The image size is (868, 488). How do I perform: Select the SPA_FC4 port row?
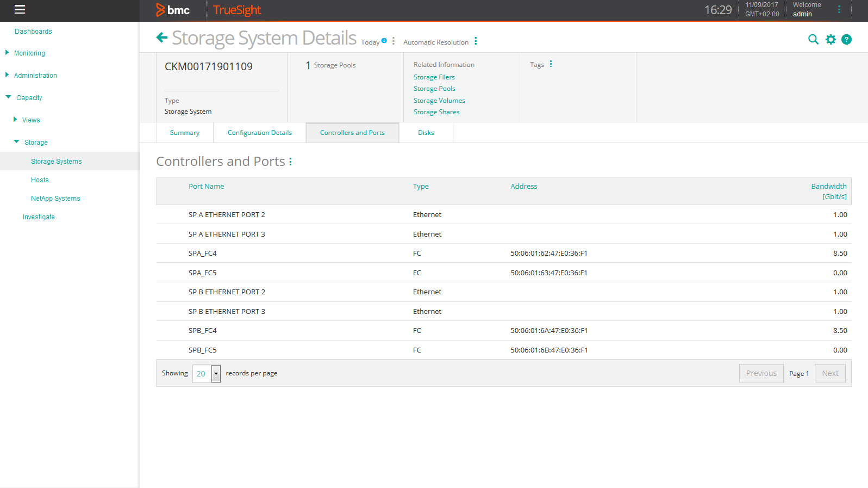click(x=503, y=254)
